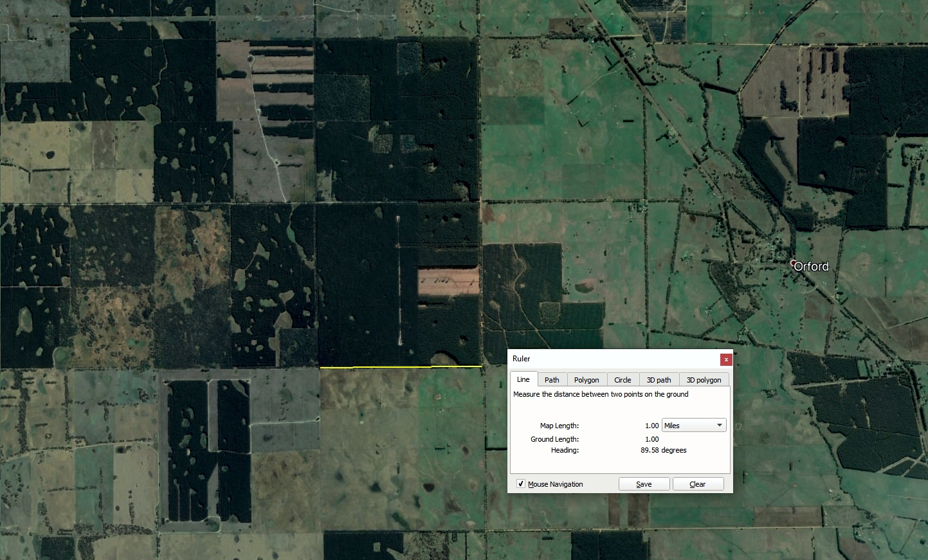Screen dimensions: 928x560
Task: Click the brown cleared rectangle in the plantation
Action: pos(448,281)
